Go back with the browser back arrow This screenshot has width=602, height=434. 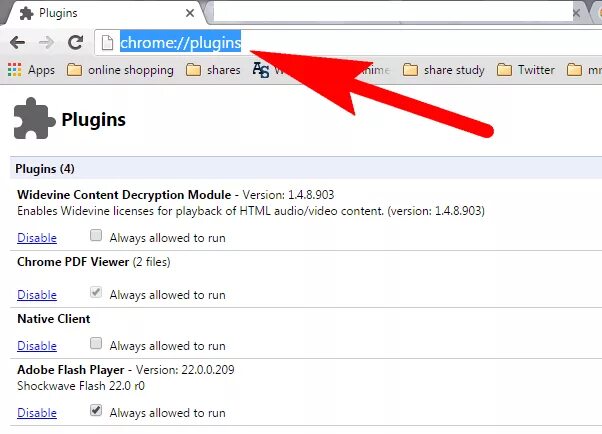[x=17, y=42]
